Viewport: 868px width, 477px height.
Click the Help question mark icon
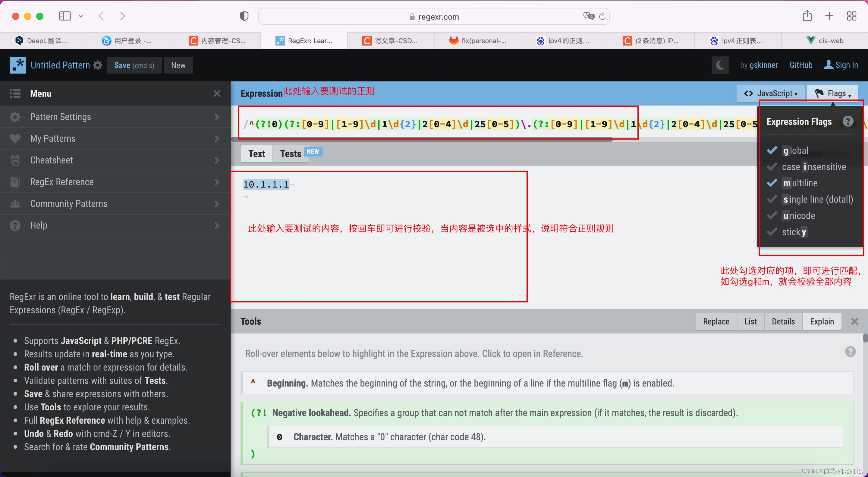[x=15, y=225]
